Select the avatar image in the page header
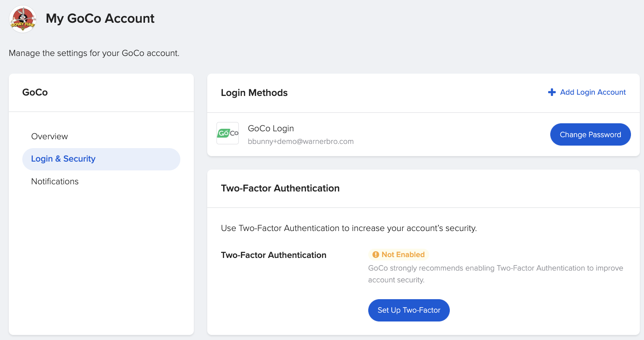Viewport: 644px width, 340px height. point(22,19)
